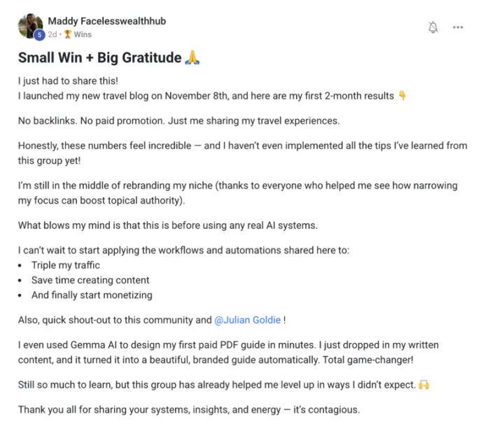Toggle post notifications with the bell icon

pyautogui.click(x=433, y=27)
